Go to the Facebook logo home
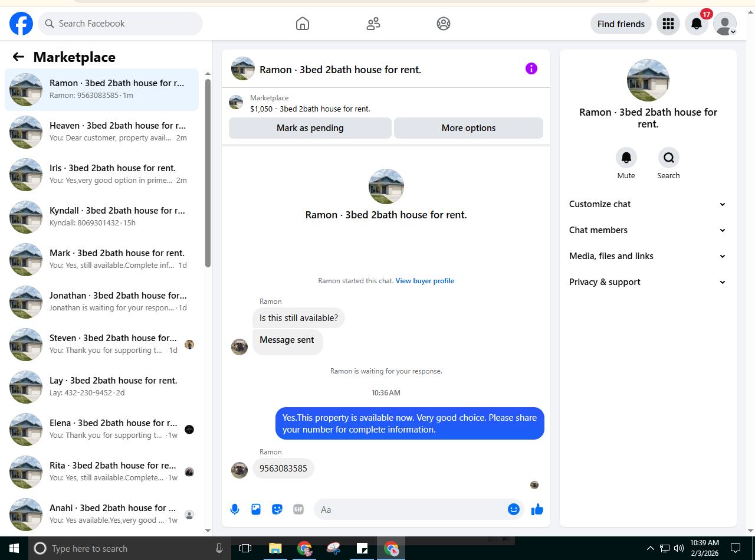Image resolution: width=755 pixels, height=560 pixels. point(21,24)
